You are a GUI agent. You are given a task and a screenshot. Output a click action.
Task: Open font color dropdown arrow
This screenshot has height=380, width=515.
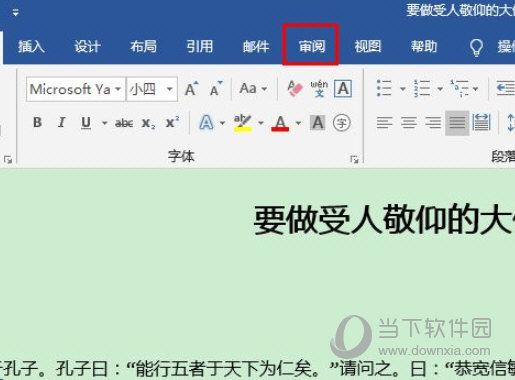click(298, 123)
